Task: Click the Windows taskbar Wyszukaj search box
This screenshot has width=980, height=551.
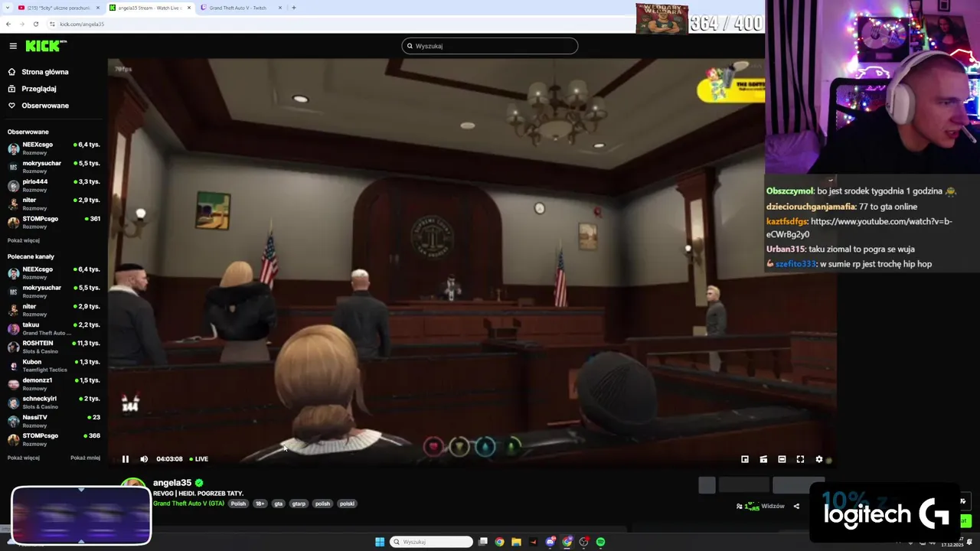Action: coord(431,542)
